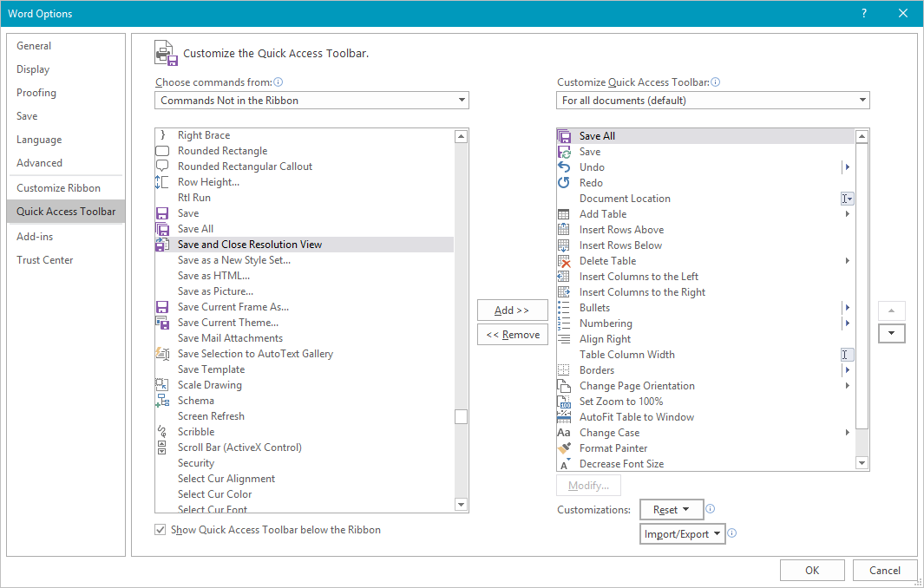Click the Insert Rows Above icon
Screen dimensions: 924x588
[x=564, y=230]
